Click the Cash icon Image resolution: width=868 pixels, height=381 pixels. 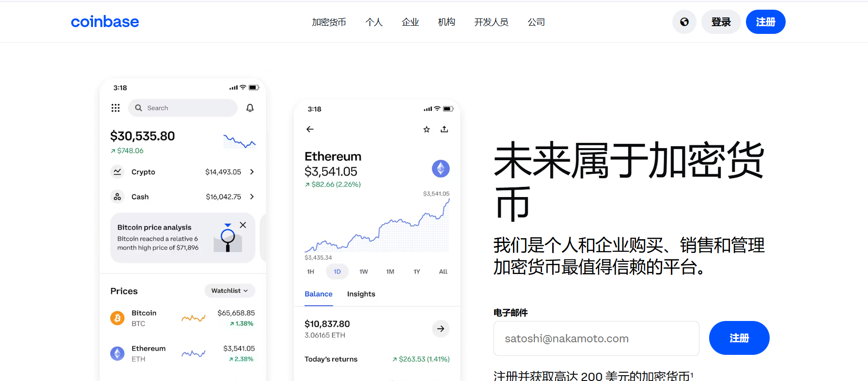coord(117,197)
